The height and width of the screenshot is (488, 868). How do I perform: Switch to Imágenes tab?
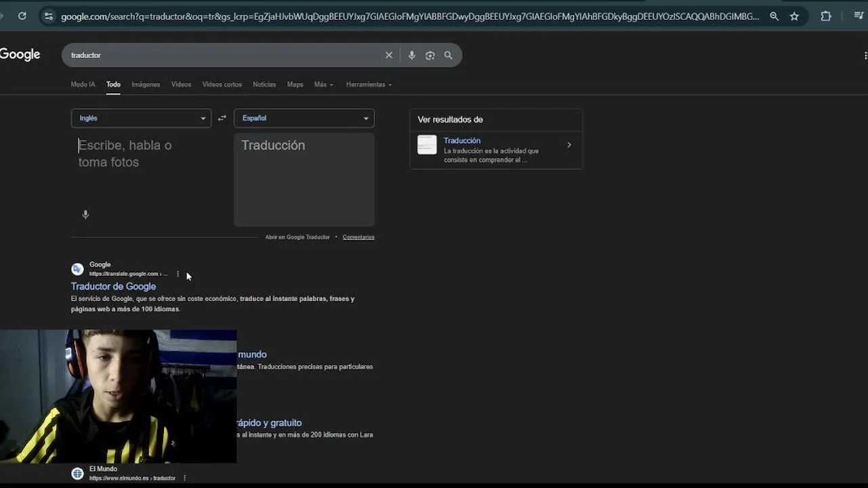146,85
